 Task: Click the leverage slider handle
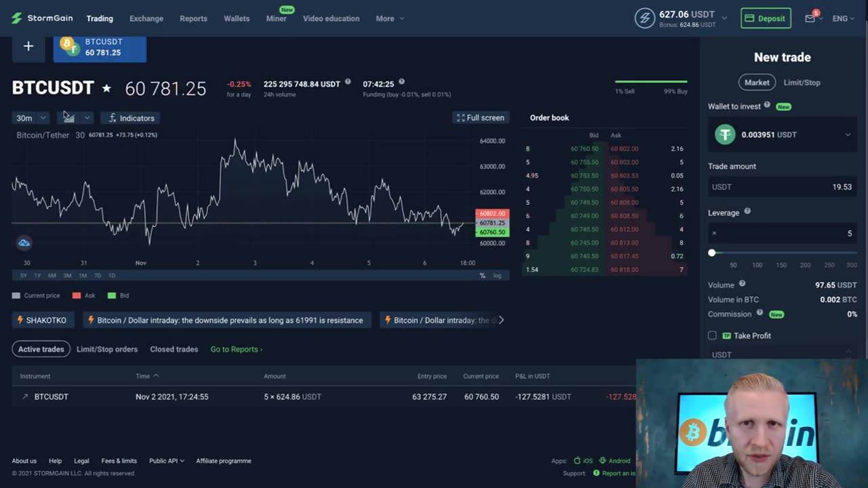click(711, 253)
